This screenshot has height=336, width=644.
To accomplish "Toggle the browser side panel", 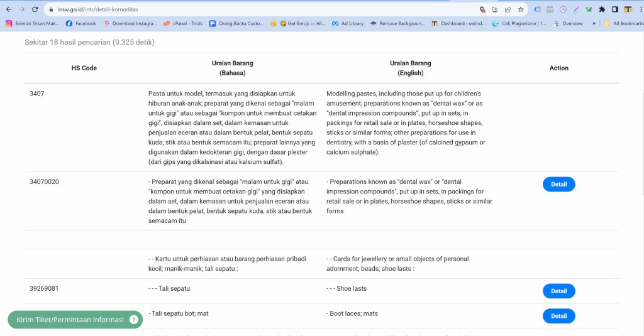I will (x=615, y=9).
